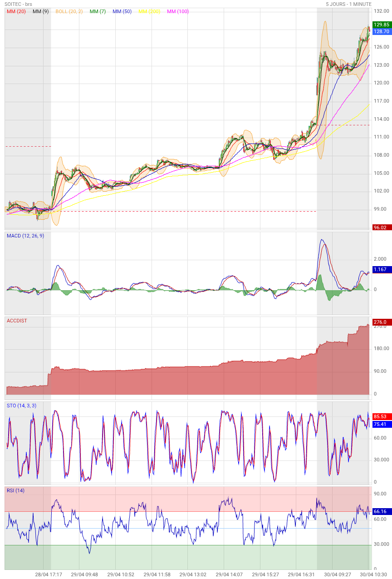Click the 29/04 13:02 time axis label
392x579 pixels.
[193, 574]
